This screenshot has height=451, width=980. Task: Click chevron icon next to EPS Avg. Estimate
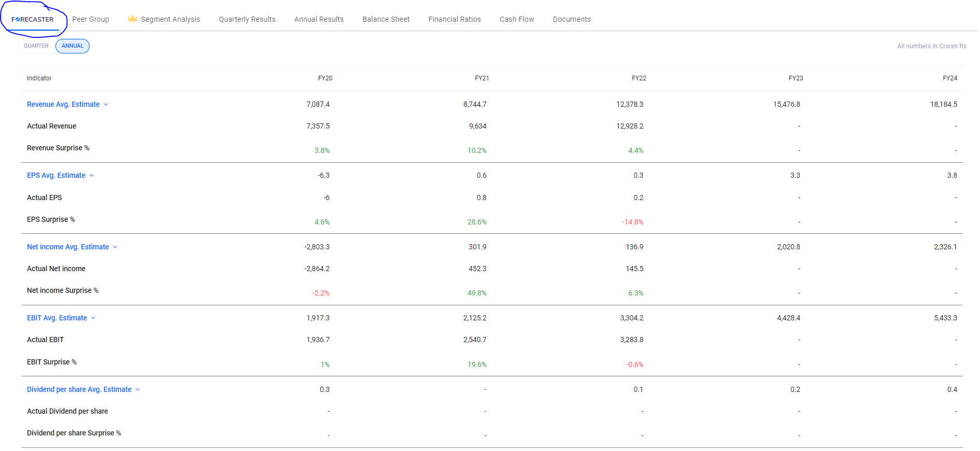click(x=92, y=175)
